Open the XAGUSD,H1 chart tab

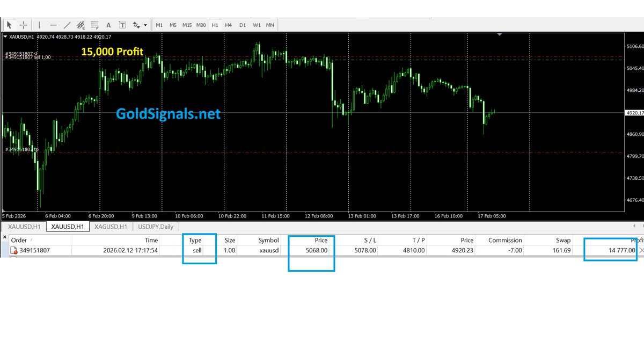[x=111, y=227]
